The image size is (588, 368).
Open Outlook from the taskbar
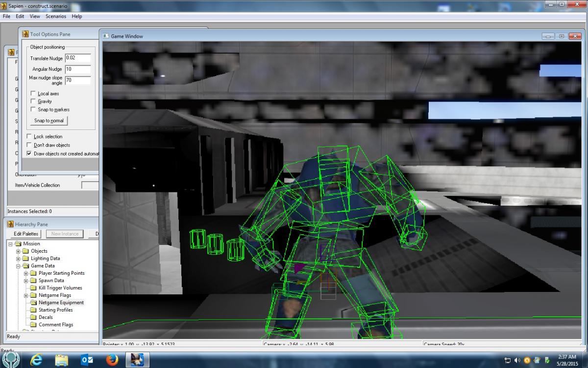tap(87, 360)
